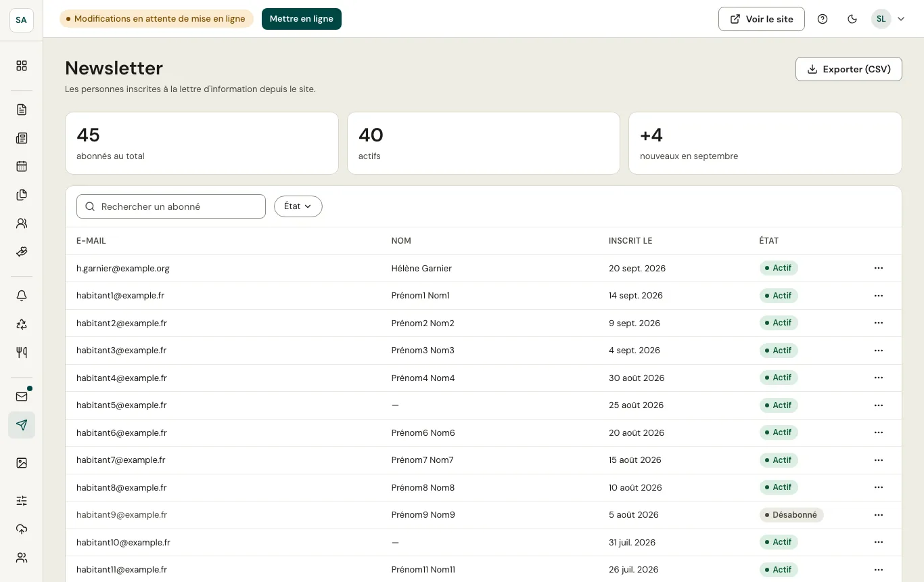Open actions menu for h.garnier@example.org
The height and width of the screenshot is (582, 924).
879,268
